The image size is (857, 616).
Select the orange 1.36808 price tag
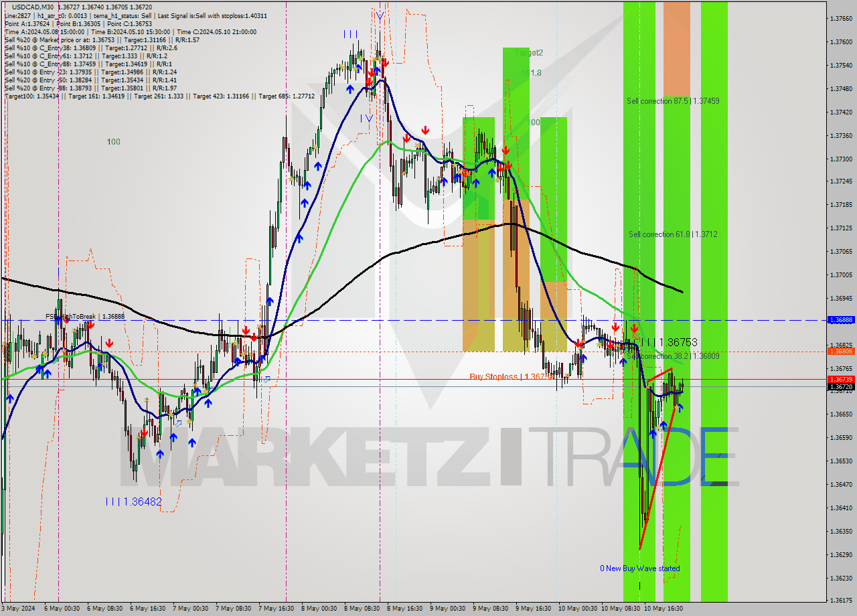click(841, 351)
